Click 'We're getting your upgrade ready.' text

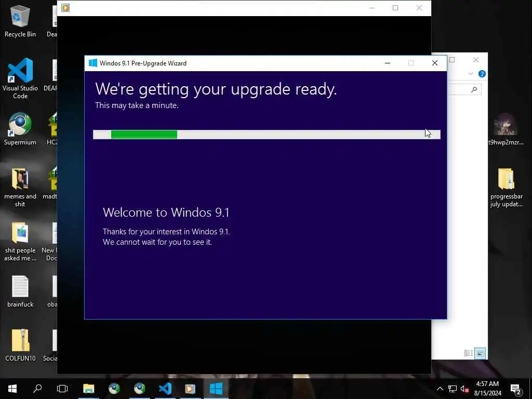click(x=216, y=89)
